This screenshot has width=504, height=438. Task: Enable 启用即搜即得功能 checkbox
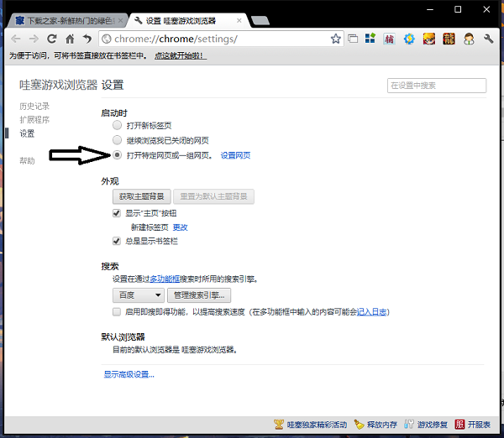[118, 311]
